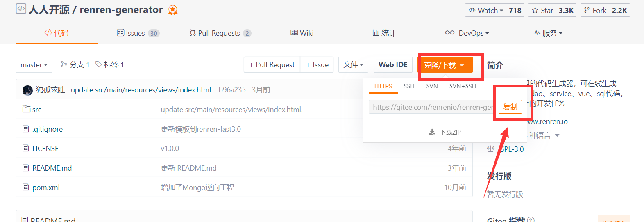Screen dimensions: 644x222
Task: Click the src folder icon
Action: point(26,109)
